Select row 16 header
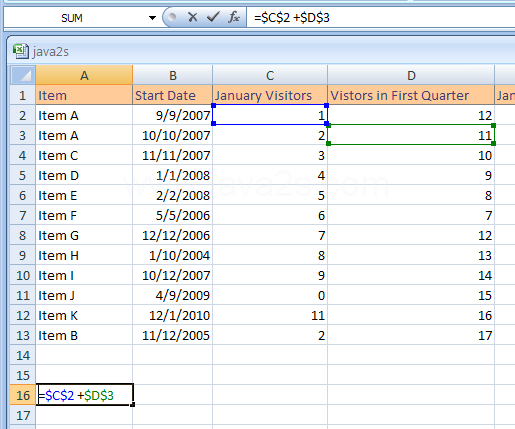The width and height of the screenshot is (515, 429). tap(23, 395)
